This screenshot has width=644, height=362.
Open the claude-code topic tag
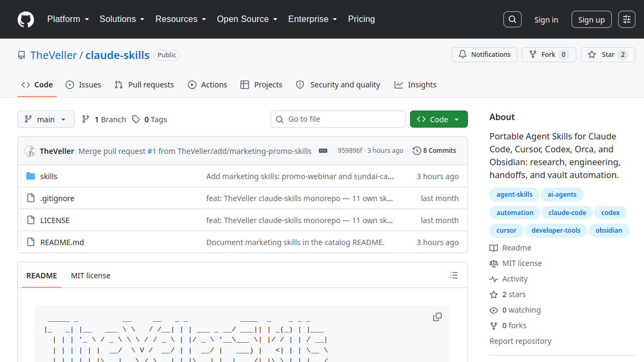pyautogui.click(x=567, y=213)
